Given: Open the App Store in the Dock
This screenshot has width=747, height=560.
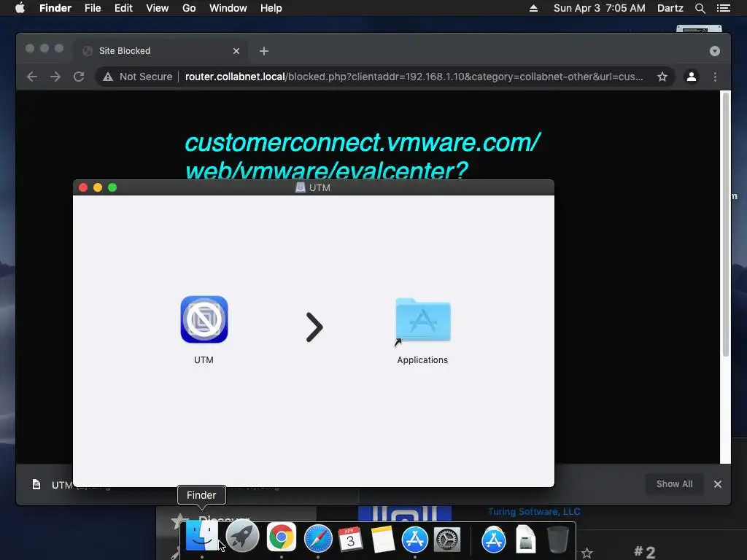Looking at the screenshot, I should 415,539.
